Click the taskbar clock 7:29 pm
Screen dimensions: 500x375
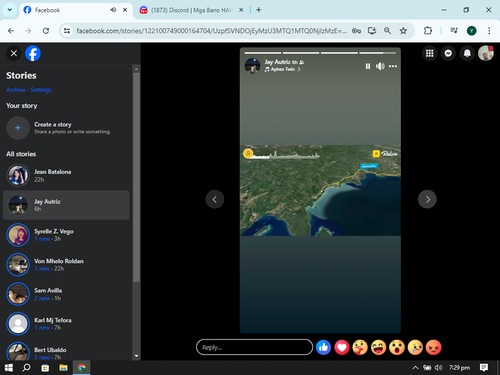tap(459, 368)
